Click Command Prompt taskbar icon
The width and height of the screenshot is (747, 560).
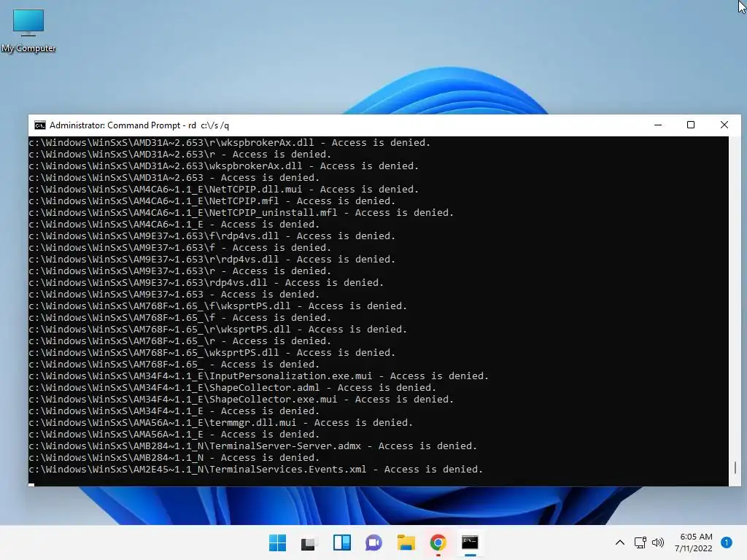pos(470,542)
